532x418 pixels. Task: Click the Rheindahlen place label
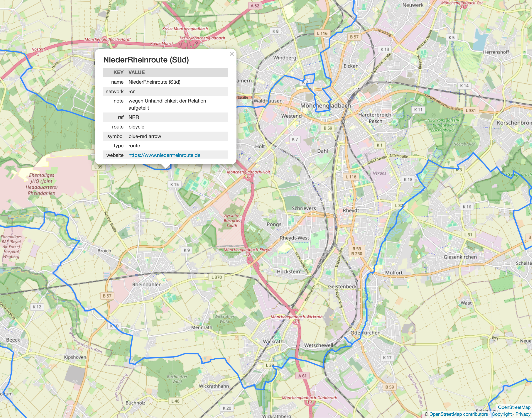coord(147,284)
